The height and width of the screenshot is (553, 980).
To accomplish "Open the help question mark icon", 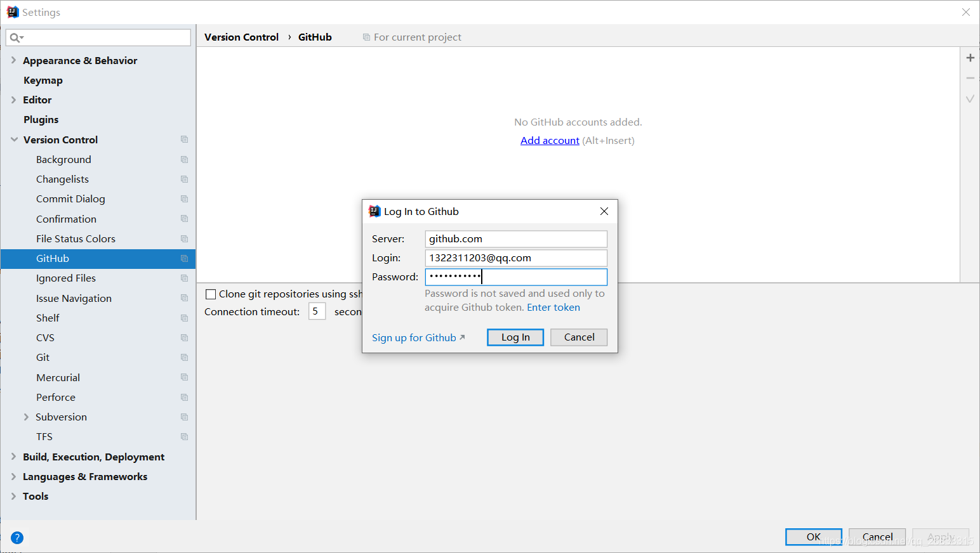I will click(x=17, y=538).
